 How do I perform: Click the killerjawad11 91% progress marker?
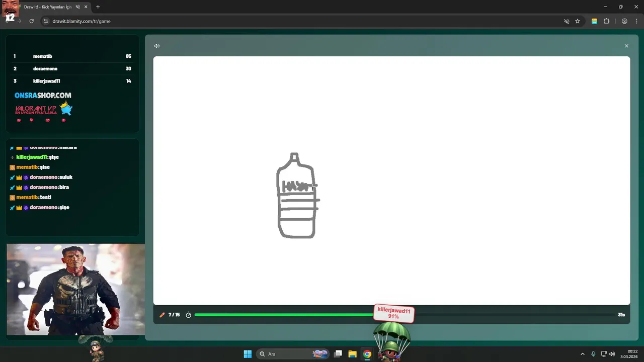click(393, 313)
